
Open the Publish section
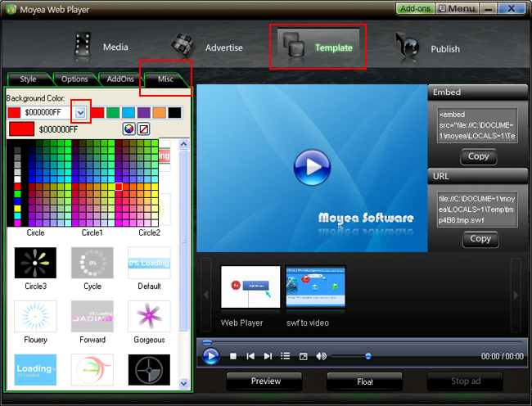click(427, 48)
